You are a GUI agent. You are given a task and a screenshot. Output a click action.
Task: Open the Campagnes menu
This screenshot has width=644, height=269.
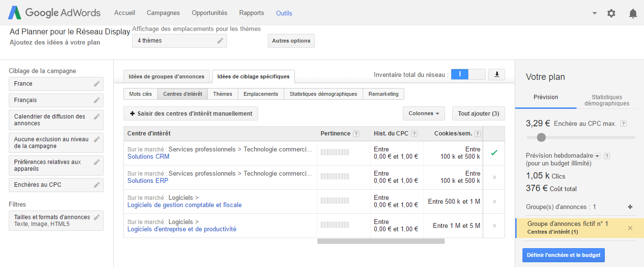pos(163,13)
